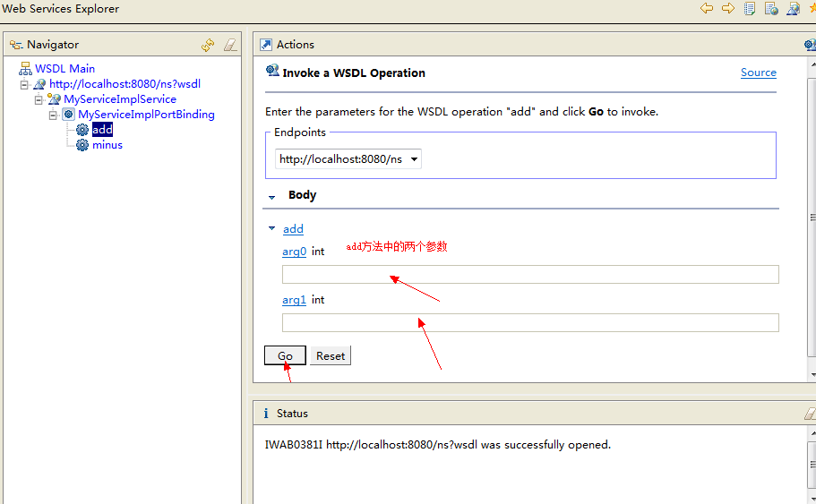Click the Status info icon
Image resolution: width=816 pixels, height=504 pixels.
point(266,413)
